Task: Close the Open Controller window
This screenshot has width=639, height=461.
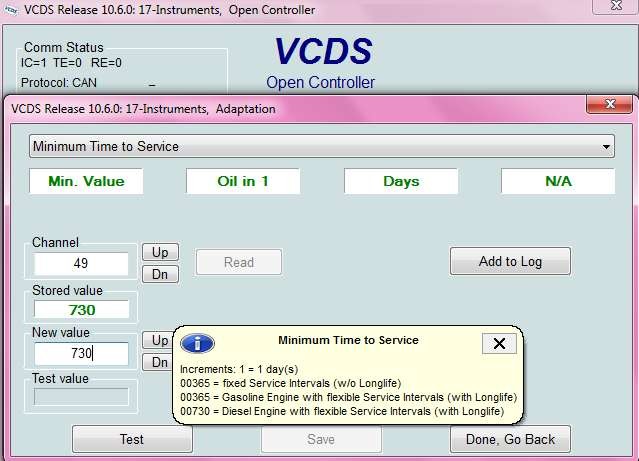Action: (615, 6)
